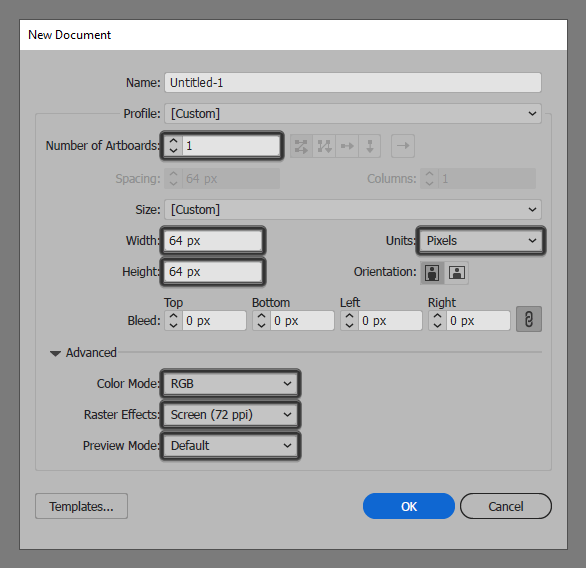Screen dimensions: 586x568
Task: Click the OK button
Action: (x=409, y=506)
